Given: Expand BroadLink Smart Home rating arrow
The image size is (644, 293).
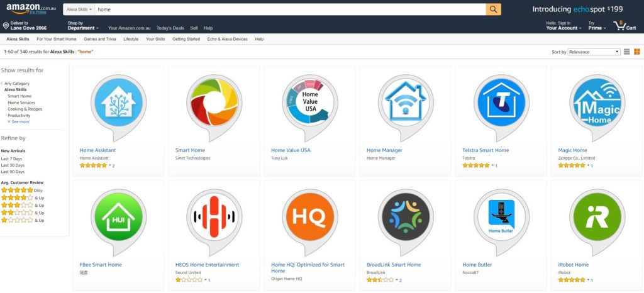Looking at the screenshot, I should pyautogui.click(x=397, y=280).
